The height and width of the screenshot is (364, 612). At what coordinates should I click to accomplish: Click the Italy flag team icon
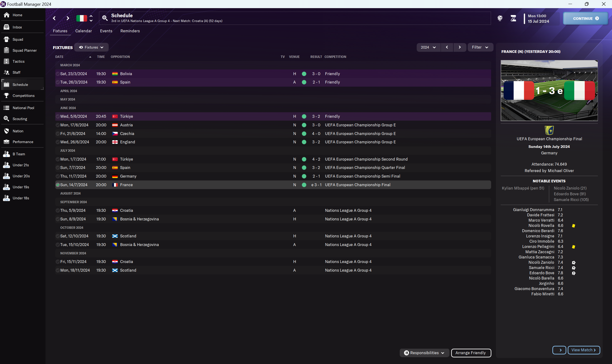[x=82, y=18]
